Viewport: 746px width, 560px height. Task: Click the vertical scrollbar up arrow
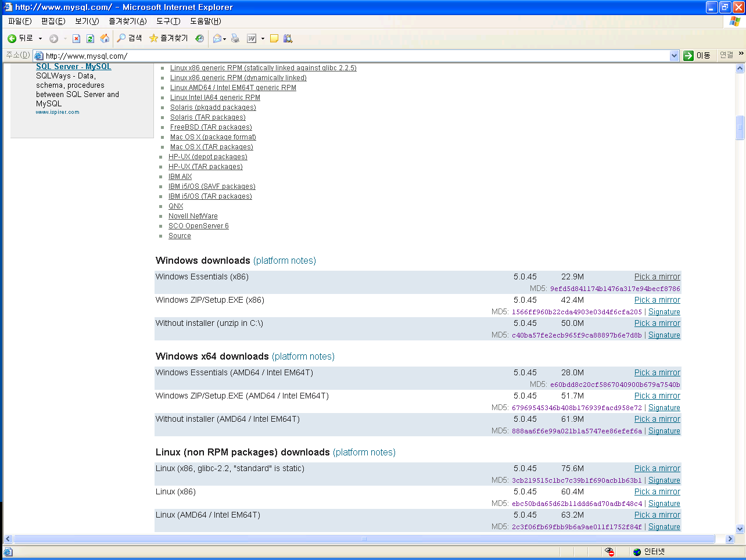coord(740,69)
